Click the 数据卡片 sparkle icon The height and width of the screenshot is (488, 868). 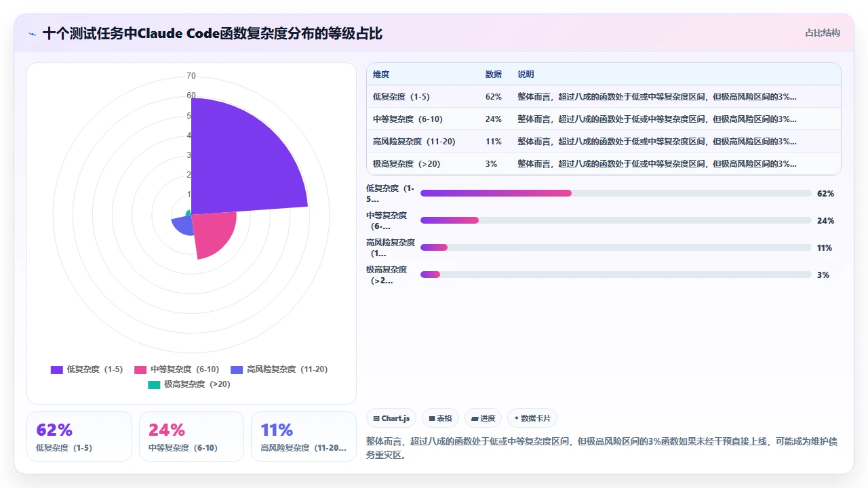click(x=517, y=418)
